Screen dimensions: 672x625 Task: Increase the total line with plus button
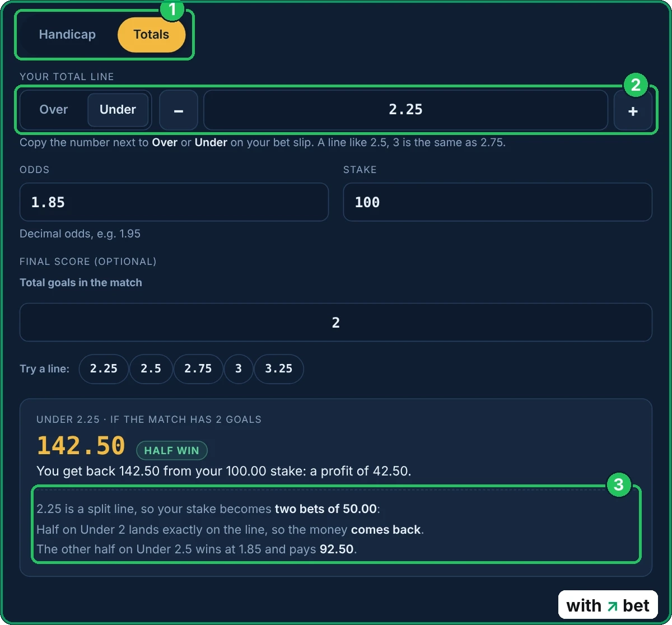coord(633,110)
